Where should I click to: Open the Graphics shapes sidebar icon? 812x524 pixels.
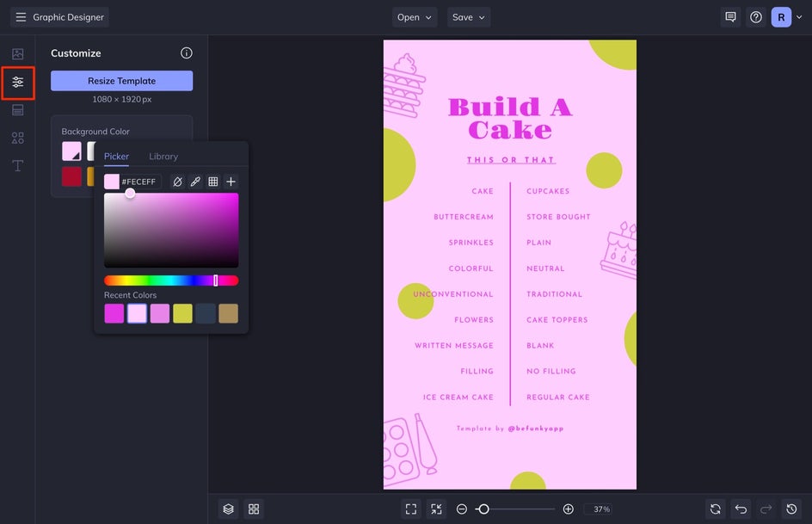point(17,138)
